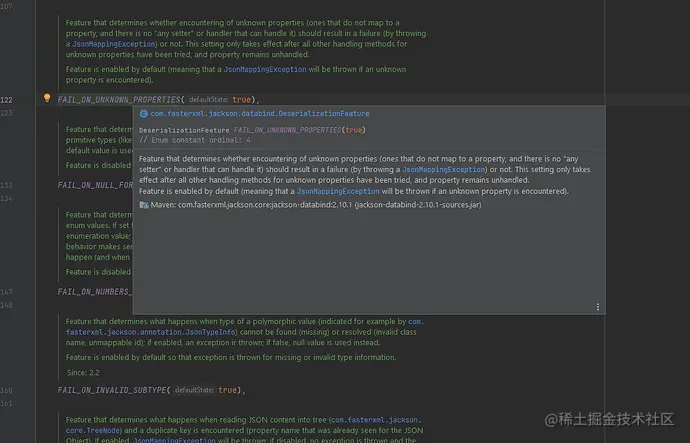Viewport: 690px width, 443px height.
Task: Click the Maven library icon in popup
Action: coord(144,205)
